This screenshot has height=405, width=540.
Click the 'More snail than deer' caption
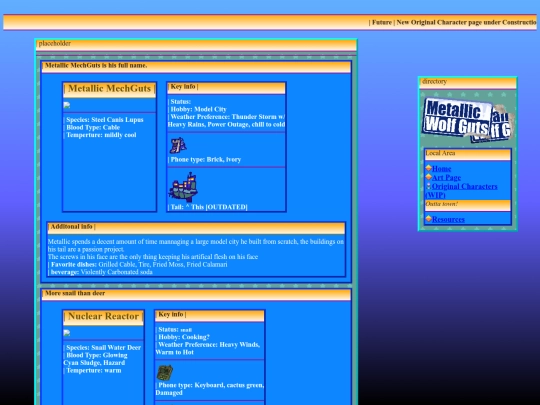75,293
